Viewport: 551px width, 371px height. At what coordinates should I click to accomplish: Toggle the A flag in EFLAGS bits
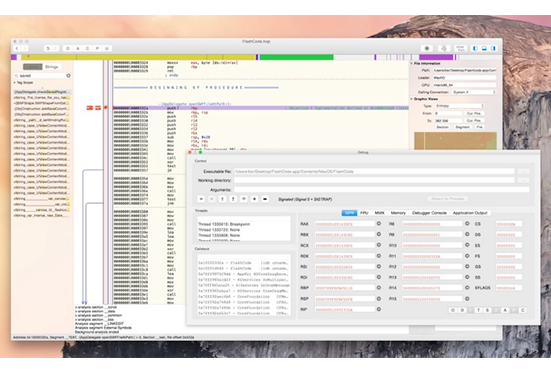point(505,310)
